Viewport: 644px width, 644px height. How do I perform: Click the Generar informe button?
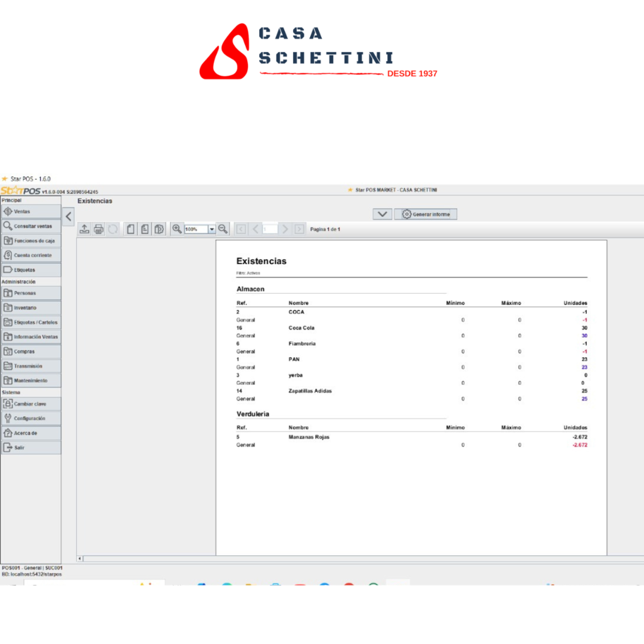(x=426, y=214)
